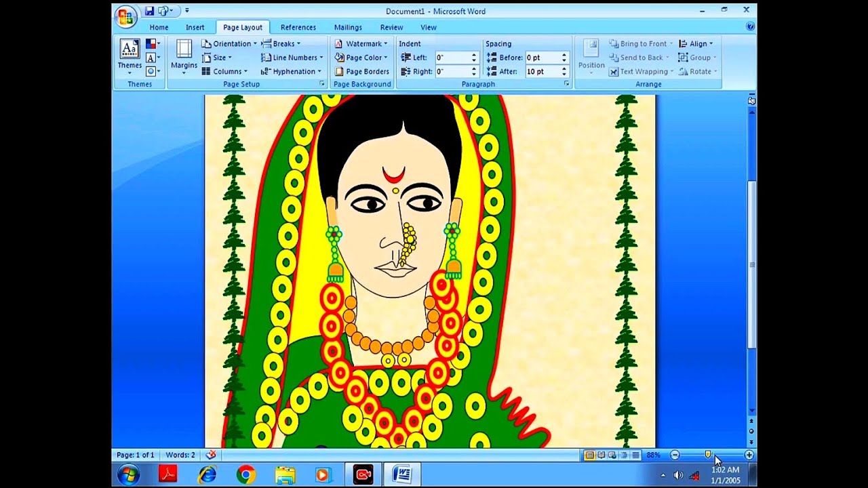Click proofing errors icon in status bar
Image resolution: width=868 pixels, height=488 pixels.
(x=211, y=455)
